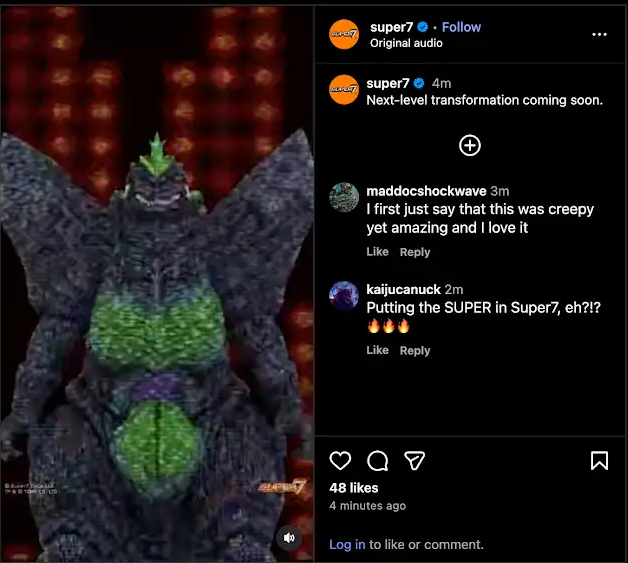Open the three-dot more options menu
Screen dimensions: 628x563
pos(599,34)
